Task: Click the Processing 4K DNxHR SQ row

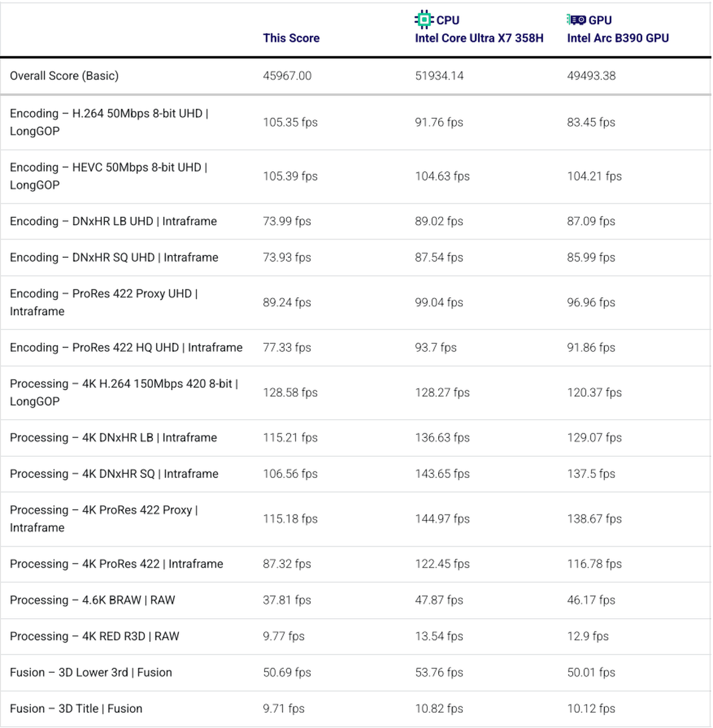Action: coord(114,474)
